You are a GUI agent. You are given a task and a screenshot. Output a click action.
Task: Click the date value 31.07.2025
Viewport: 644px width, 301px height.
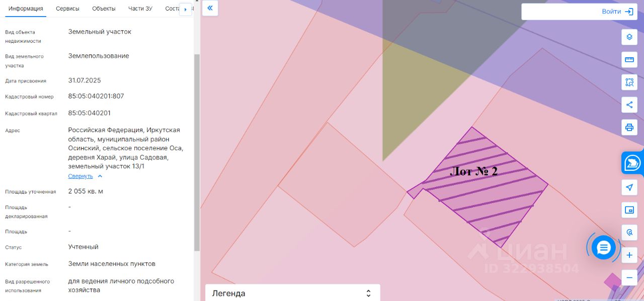click(85, 80)
